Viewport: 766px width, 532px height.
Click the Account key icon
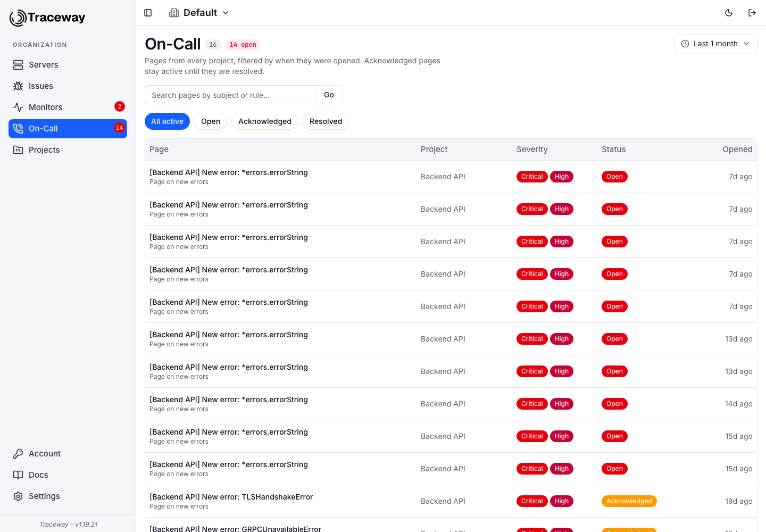(18, 454)
